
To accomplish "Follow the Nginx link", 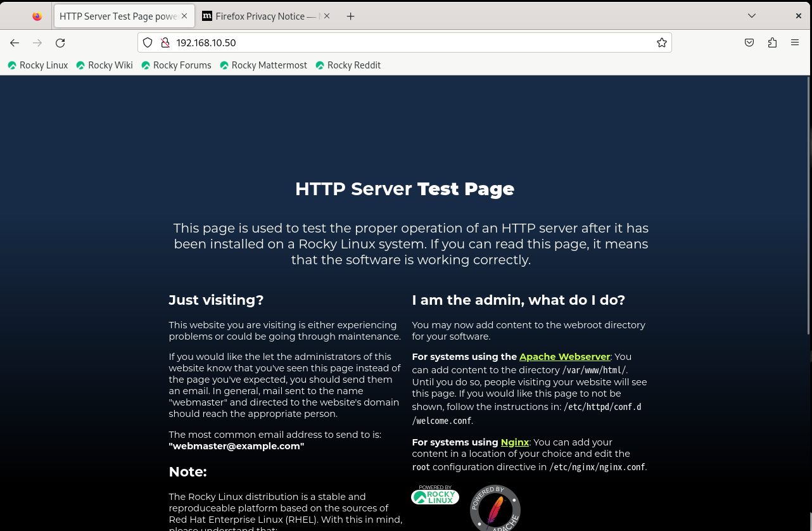I will (x=515, y=442).
